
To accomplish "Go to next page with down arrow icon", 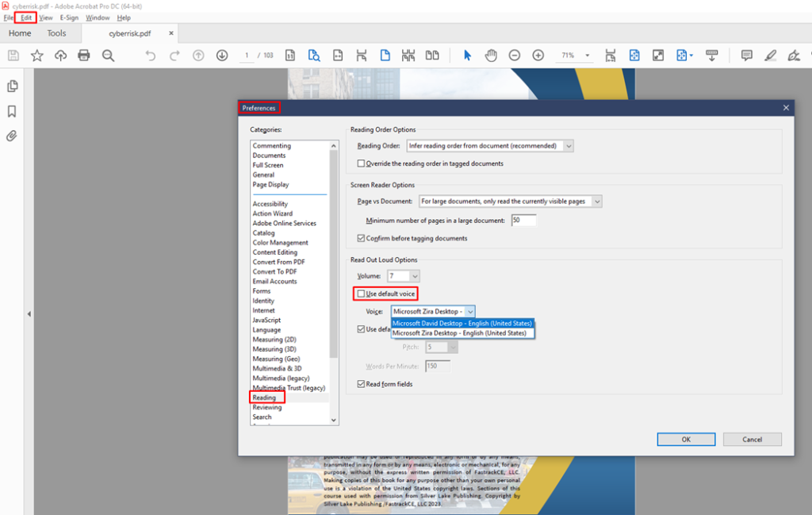I will 222,56.
